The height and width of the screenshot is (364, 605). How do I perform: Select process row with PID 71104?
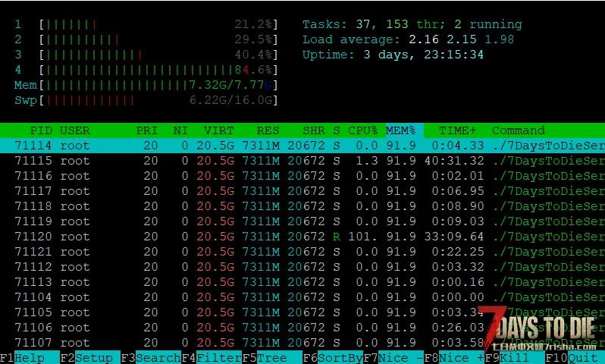click(302, 297)
